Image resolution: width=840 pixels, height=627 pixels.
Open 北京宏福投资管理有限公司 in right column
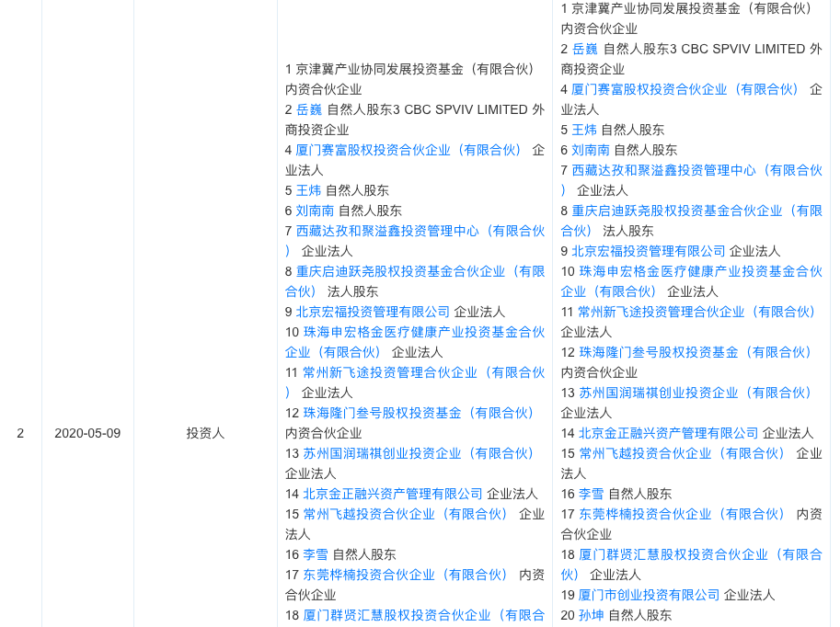(649, 251)
